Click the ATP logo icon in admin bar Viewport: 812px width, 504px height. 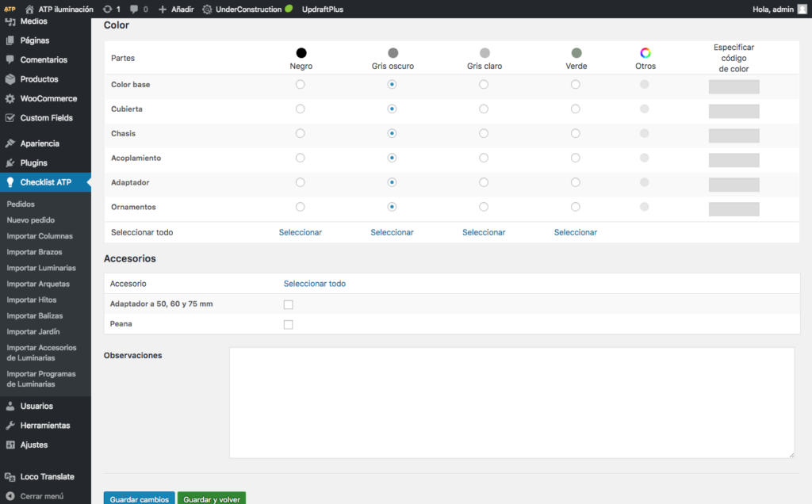(x=10, y=9)
